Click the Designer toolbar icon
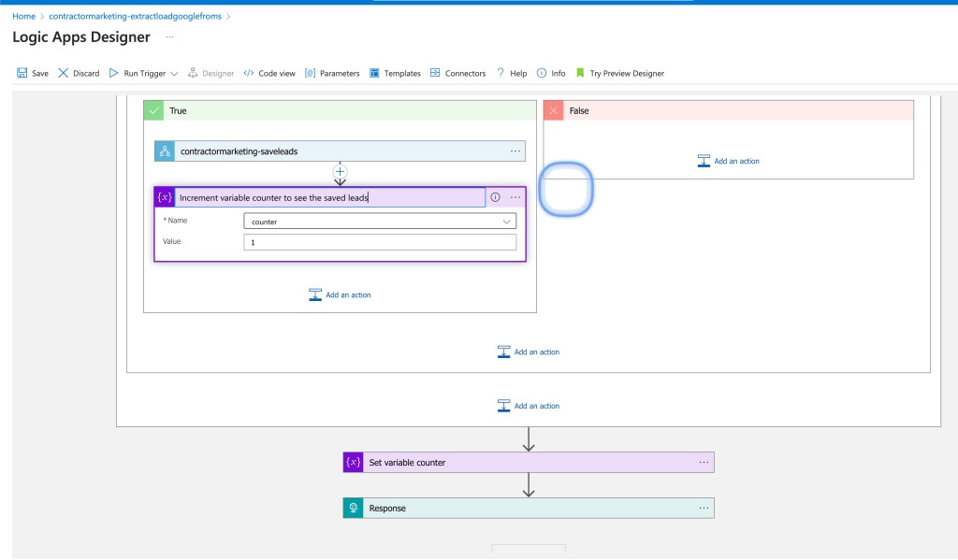 coord(193,73)
